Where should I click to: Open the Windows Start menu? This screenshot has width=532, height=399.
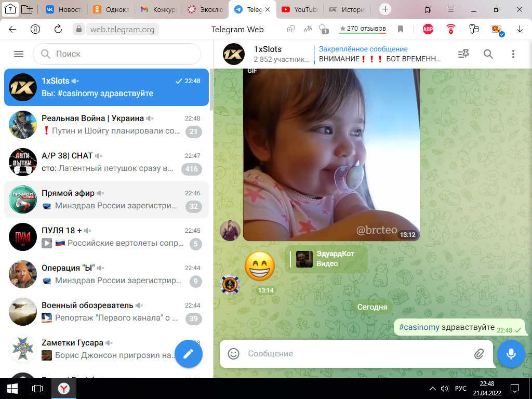click(12, 389)
